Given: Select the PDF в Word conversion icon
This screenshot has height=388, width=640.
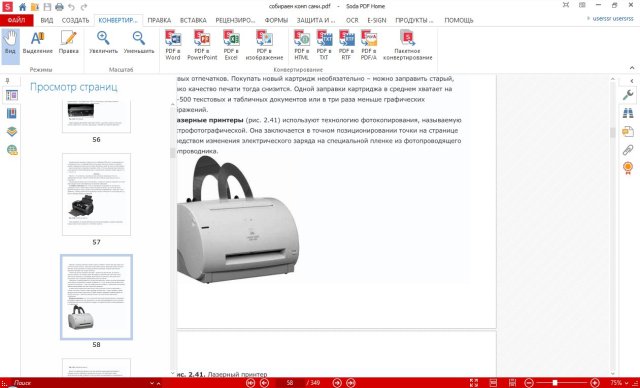Looking at the screenshot, I should point(173,45).
